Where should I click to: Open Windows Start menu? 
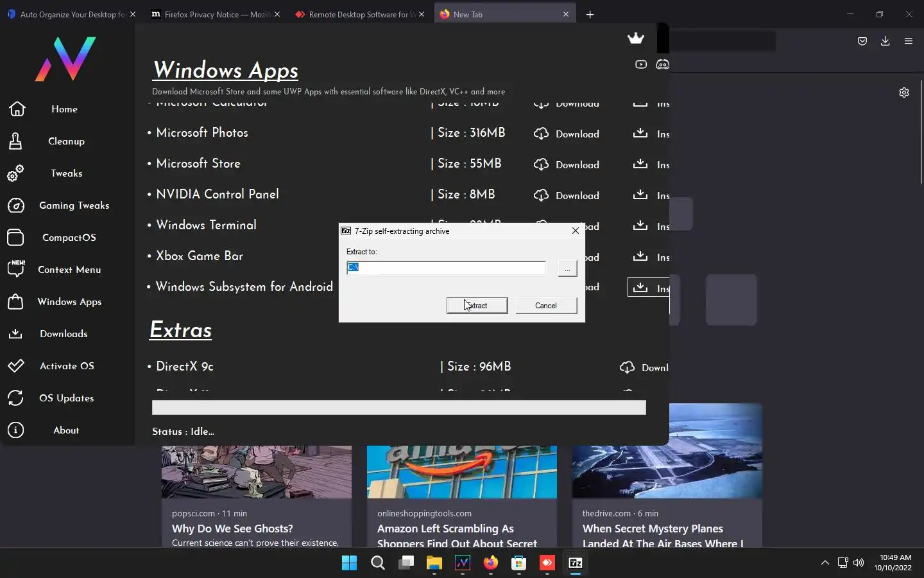(349, 563)
